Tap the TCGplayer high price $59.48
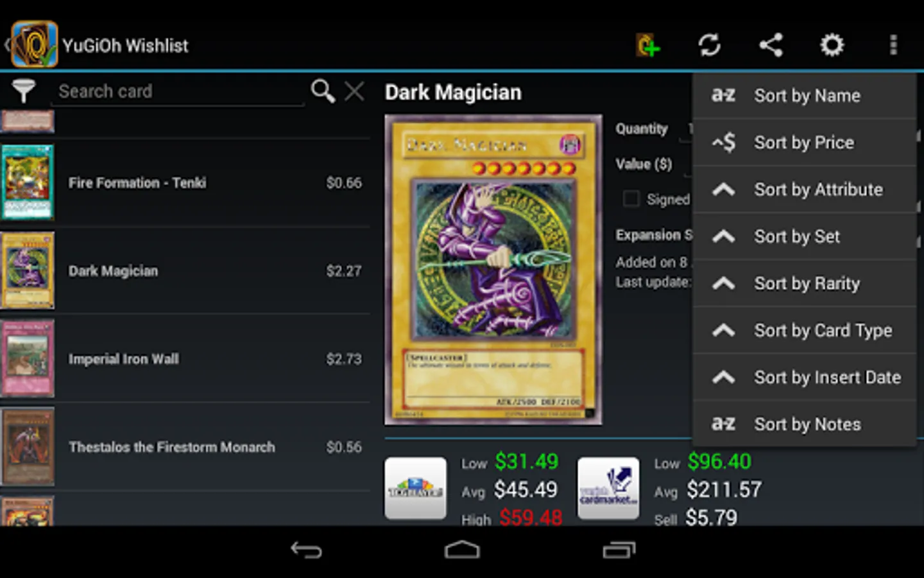Image resolution: width=924 pixels, height=578 pixels. coord(531,517)
